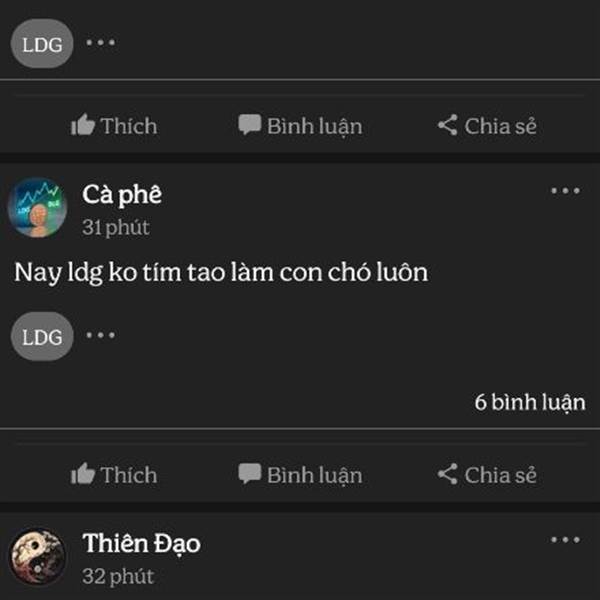Viewport: 600px width, 600px height.
Task: View the 6 bình luận comments
Action: (530, 403)
